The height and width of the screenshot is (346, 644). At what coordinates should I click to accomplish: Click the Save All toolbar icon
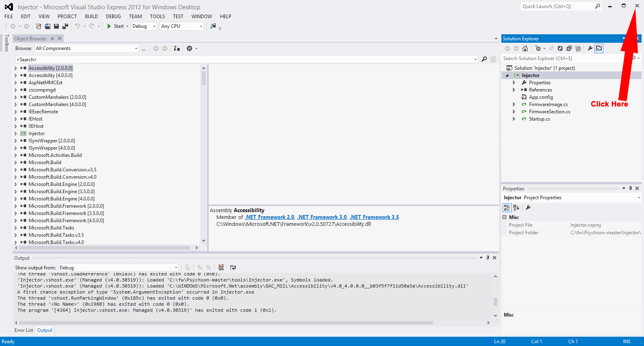coord(65,26)
